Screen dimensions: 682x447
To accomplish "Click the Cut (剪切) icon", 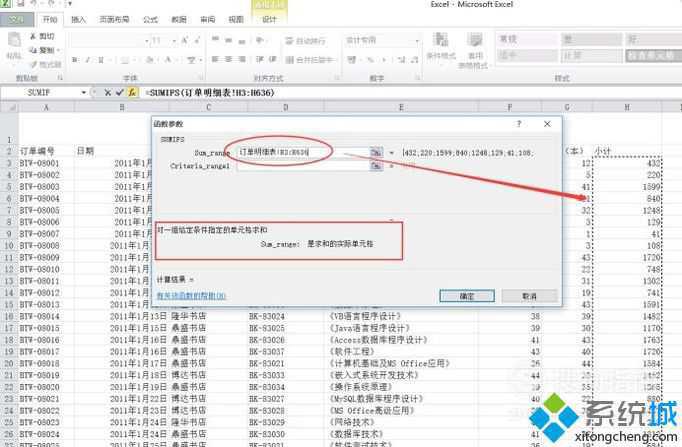I will 33,36.
